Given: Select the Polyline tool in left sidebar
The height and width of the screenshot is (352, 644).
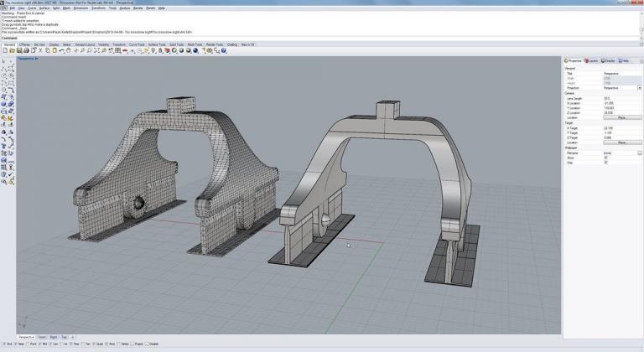Looking at the screenshot, I should (x=3, y=68).
